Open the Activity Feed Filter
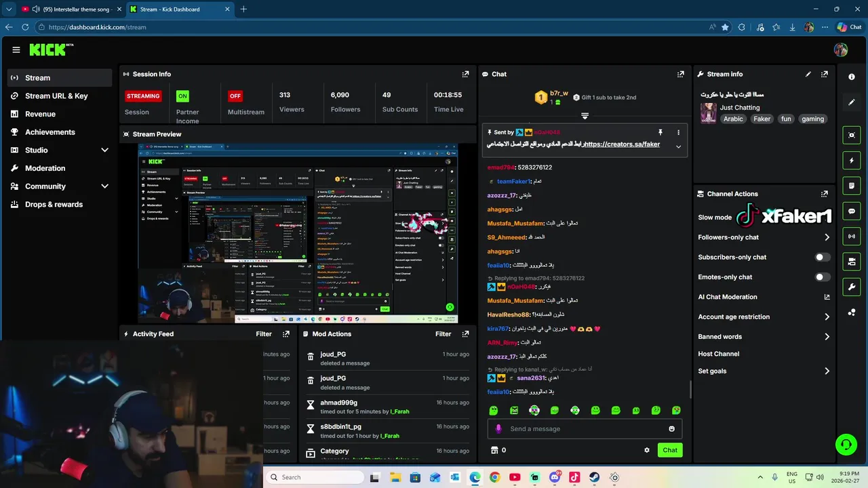868x488 pixels. click(264, 333)
